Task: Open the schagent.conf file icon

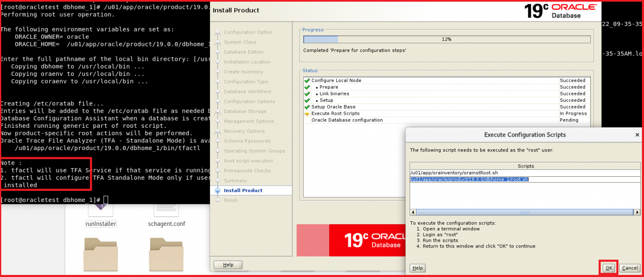Action: pos(166,209)
